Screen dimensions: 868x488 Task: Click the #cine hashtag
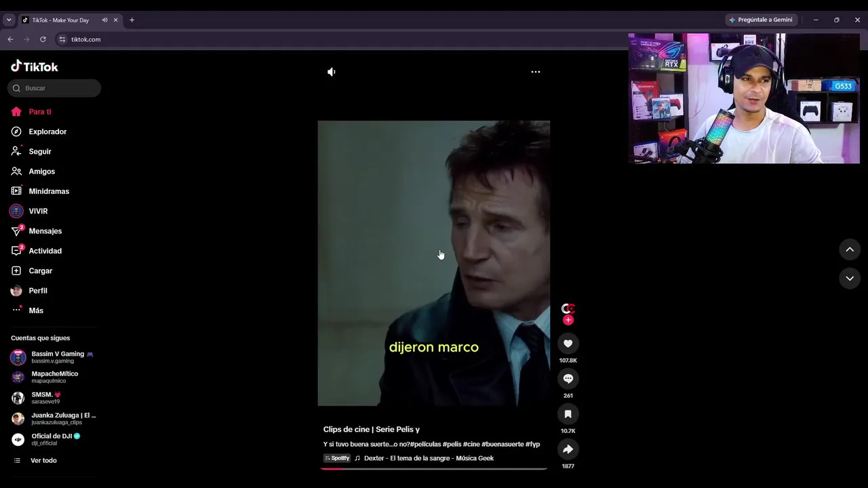point(471,445)
